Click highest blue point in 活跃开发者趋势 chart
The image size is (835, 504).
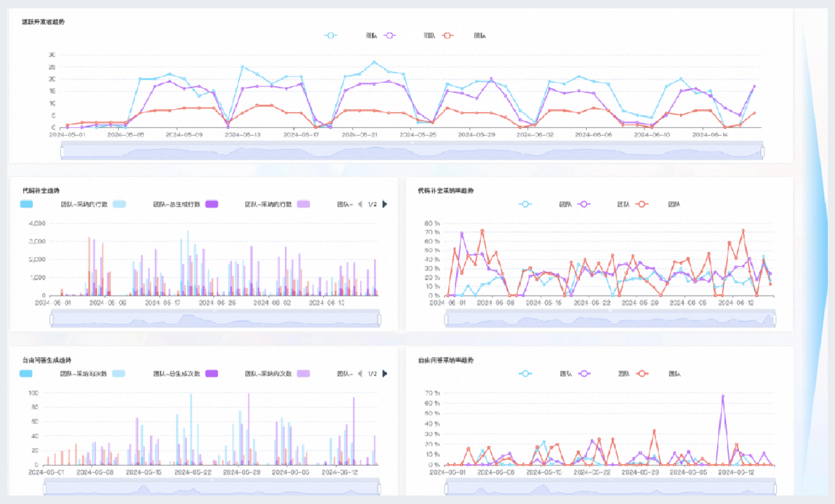click(x=374, y=62)
